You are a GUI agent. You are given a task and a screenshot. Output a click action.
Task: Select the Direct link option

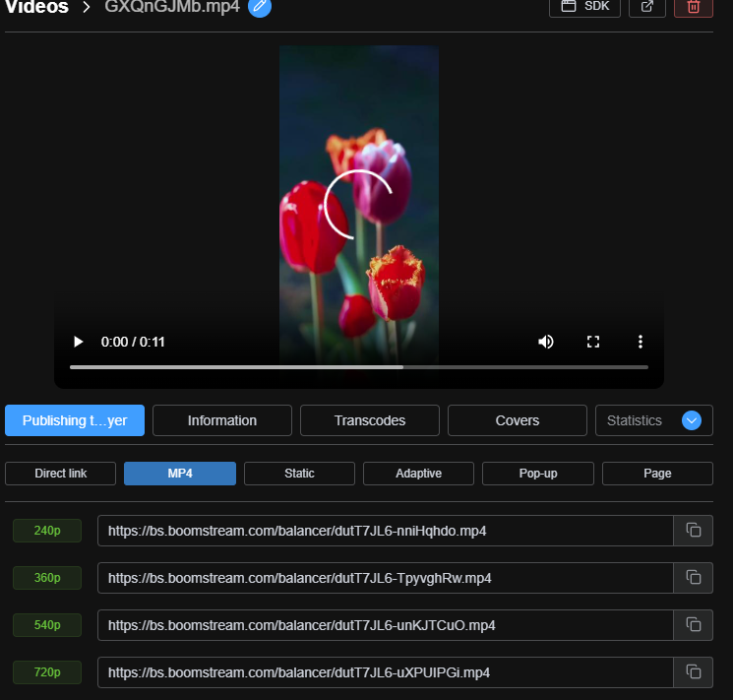tap(61, 474)
